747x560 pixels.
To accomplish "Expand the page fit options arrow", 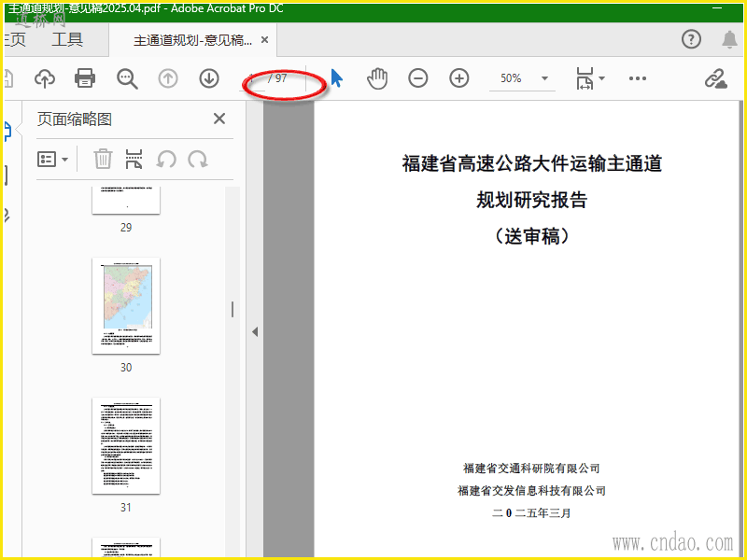I will coord(601,78).
